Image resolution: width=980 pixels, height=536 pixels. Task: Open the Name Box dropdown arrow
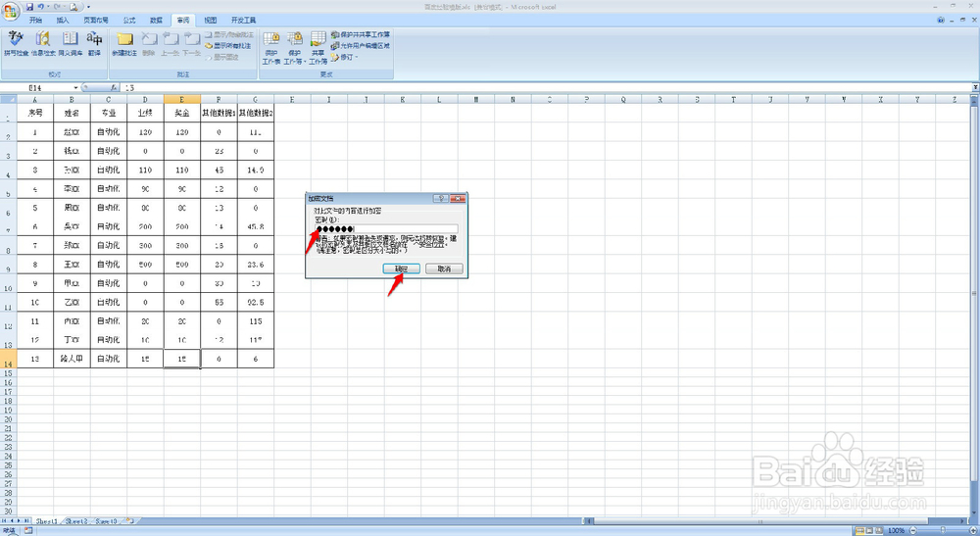point(75,88)
